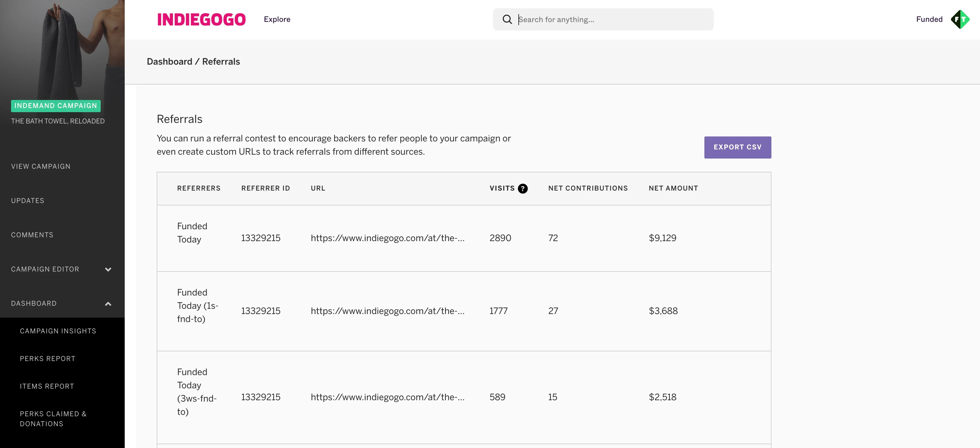Click the Export CSV button
This screenshot has height=448, width=980.
737,147
